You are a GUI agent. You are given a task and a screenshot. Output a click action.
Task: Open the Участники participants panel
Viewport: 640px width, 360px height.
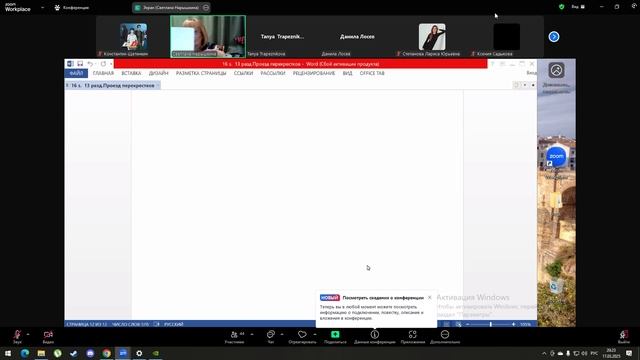pos(235,337)
